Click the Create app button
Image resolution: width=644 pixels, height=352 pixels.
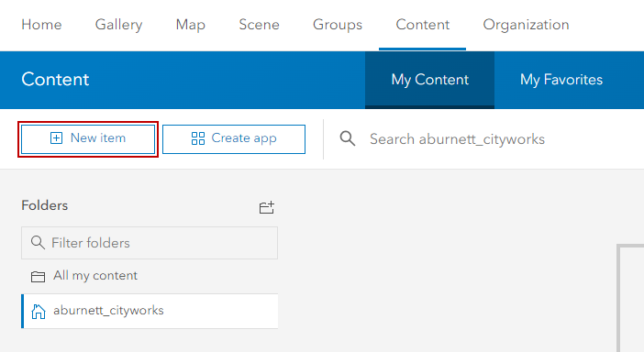pyautogui.click(x=234, y=139)
